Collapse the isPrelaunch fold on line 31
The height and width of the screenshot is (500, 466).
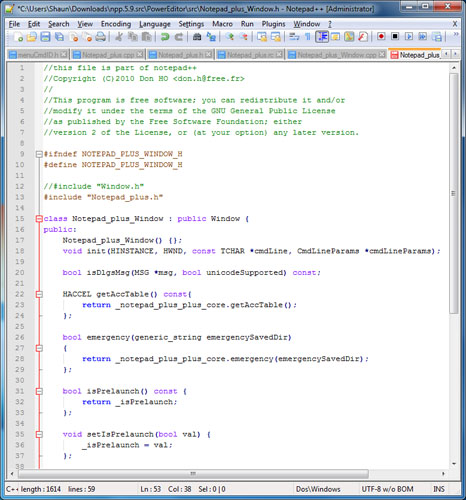tap(39, 391)
